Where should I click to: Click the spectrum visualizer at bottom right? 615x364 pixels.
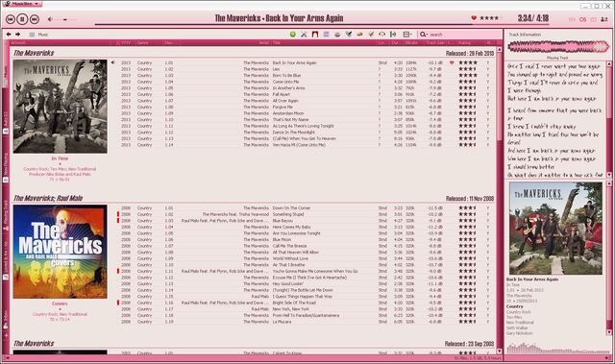(x=557, y=348)
